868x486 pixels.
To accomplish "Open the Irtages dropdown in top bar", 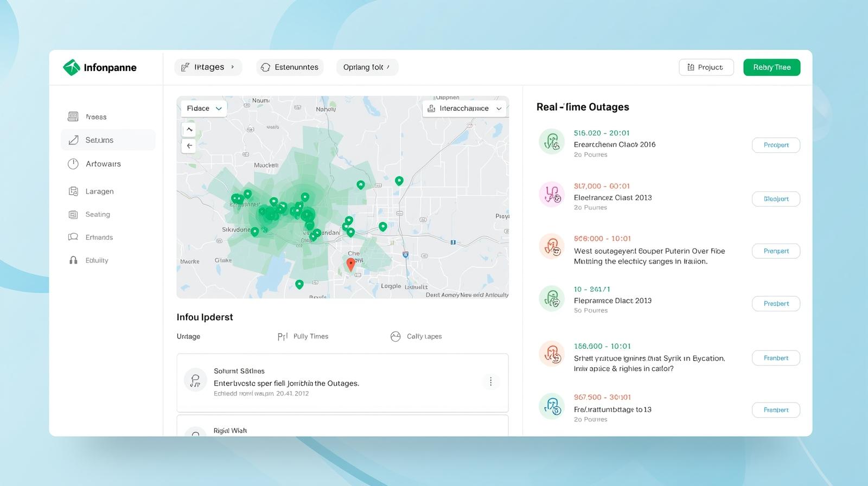I will [x=208, y=67].
